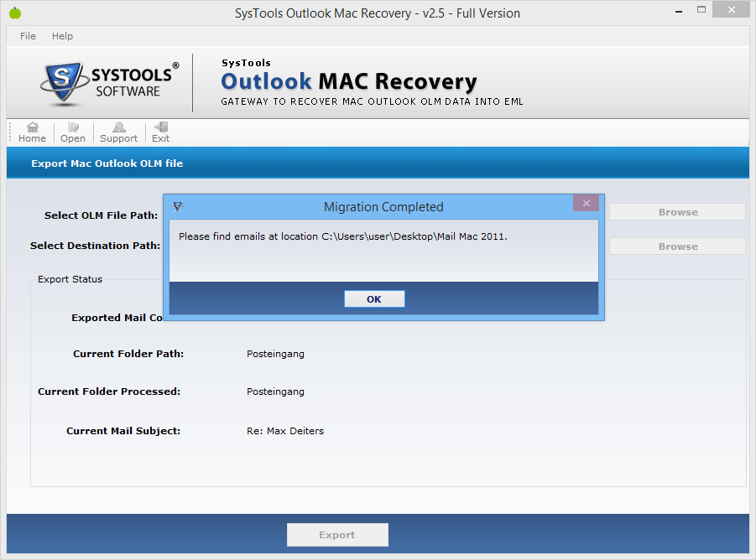Click the Home toolbar icon
This screenshot has height=560, width=756.
click(32, 132)
